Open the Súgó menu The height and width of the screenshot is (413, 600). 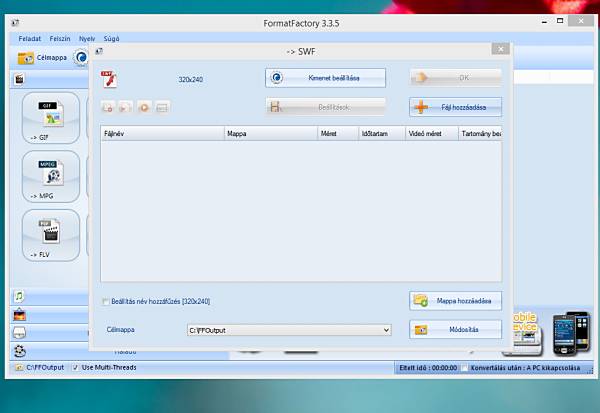[111, 39]
